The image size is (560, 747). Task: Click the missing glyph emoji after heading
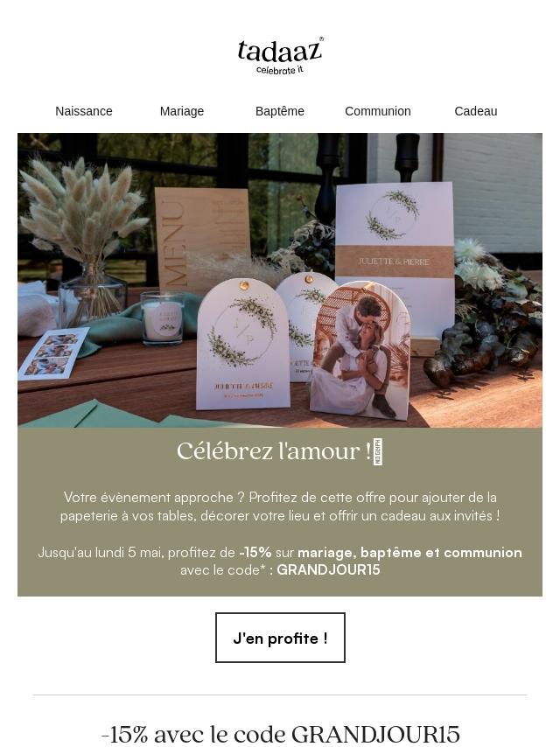(x=377, y=451)
